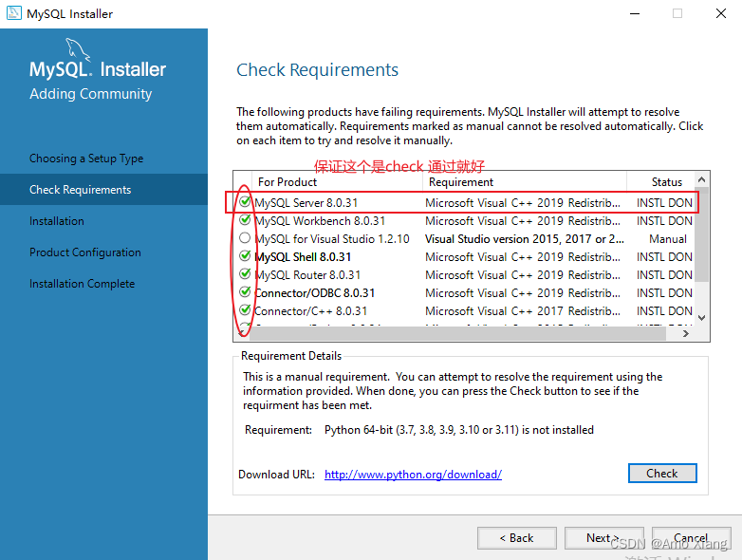Click the list scroll down arrow
The image size is (742, 560).
coord(702,318)
